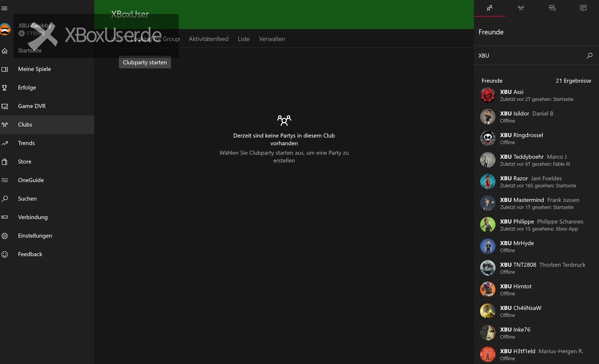Open the hamburger navigation menu
The height and width of the screenshot is (364, 599).
5,8
